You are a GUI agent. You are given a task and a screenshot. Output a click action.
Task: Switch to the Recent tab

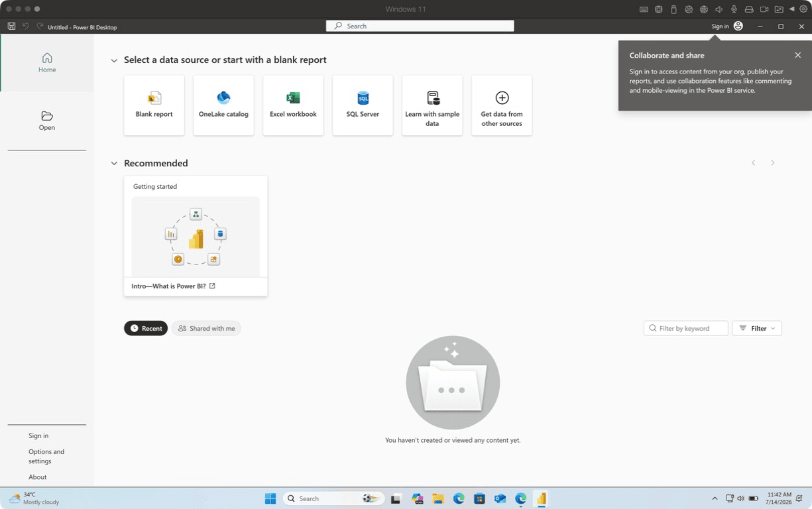(146, 329)
